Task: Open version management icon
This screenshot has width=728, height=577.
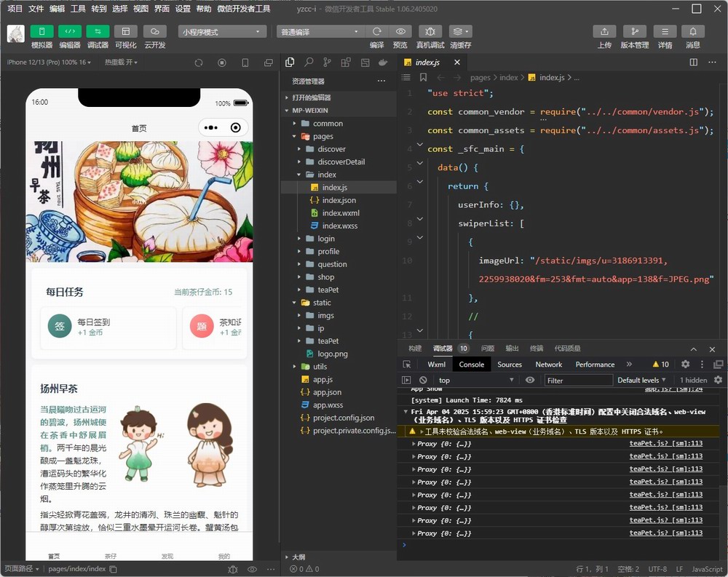Action: 634,31
